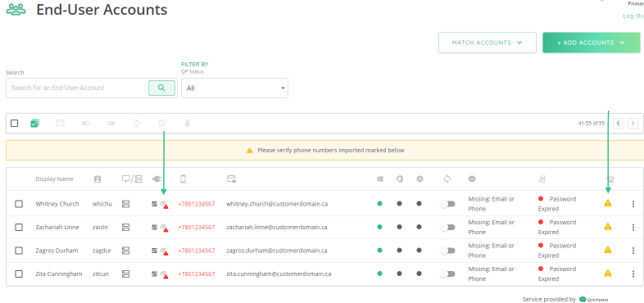Click the Quickpass logo in footer
The image size is (644, 303).
point(593,300)
